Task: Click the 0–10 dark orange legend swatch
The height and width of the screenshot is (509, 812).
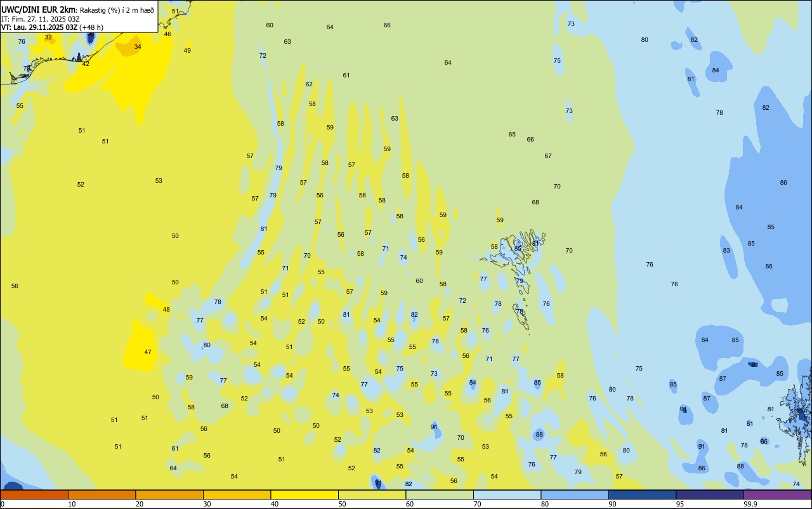Action: 34,494
